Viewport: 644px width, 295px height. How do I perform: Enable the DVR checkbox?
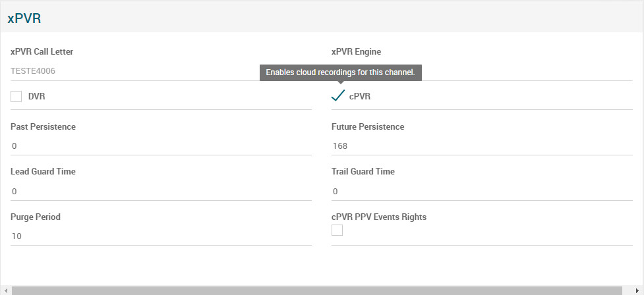click(16, 97)
